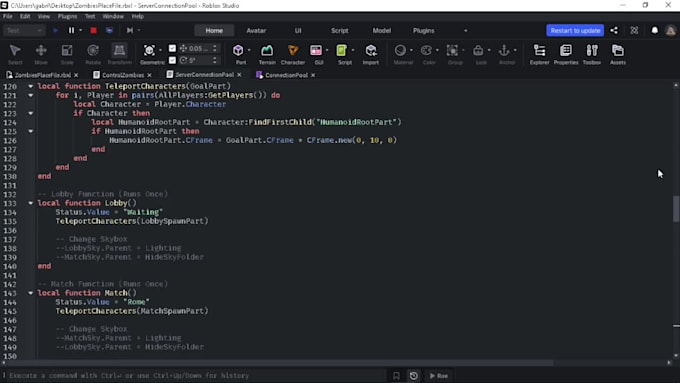Toggle the client/server view icon

pyautogui.click(x=109, y=30)
